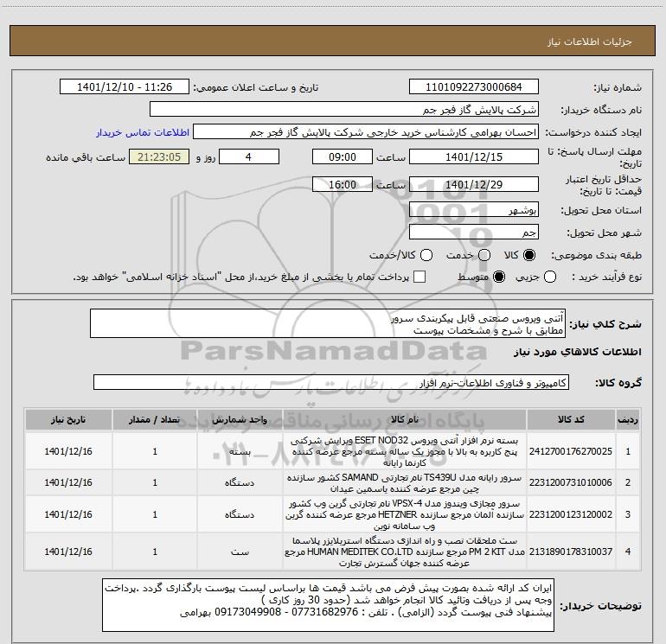Screen dimensions: 666x644
Task: Click the buyer name field شرکت پالایش گاز فجر جم
Action: pos(344,110)
